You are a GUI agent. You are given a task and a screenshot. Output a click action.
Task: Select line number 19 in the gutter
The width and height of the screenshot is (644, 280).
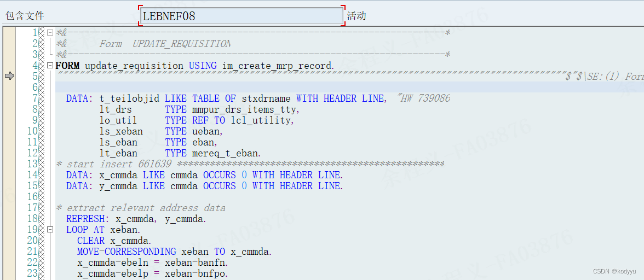[x=32, y=230]
